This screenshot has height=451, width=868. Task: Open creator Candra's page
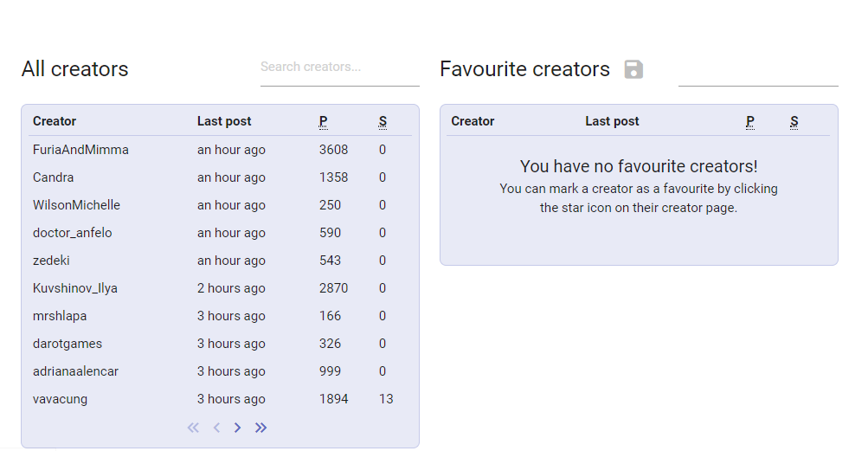point(54,177)
